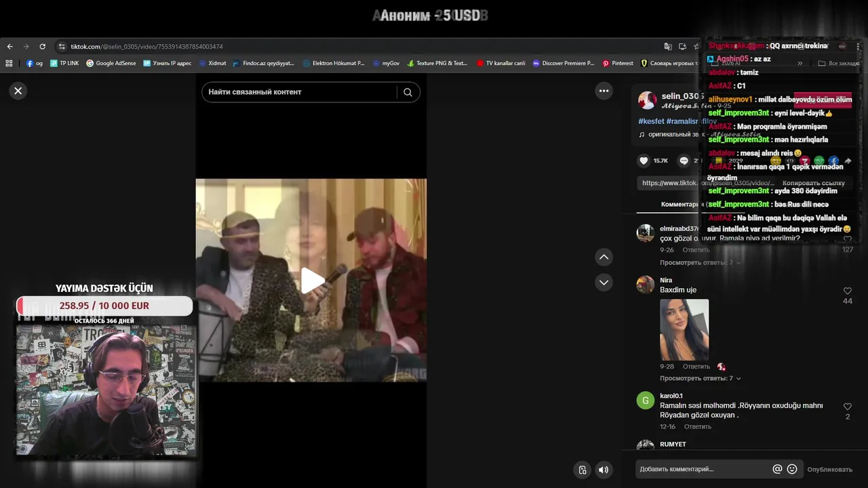
Task: Click the magnifier search icon
Action: (x=408, y=92)
